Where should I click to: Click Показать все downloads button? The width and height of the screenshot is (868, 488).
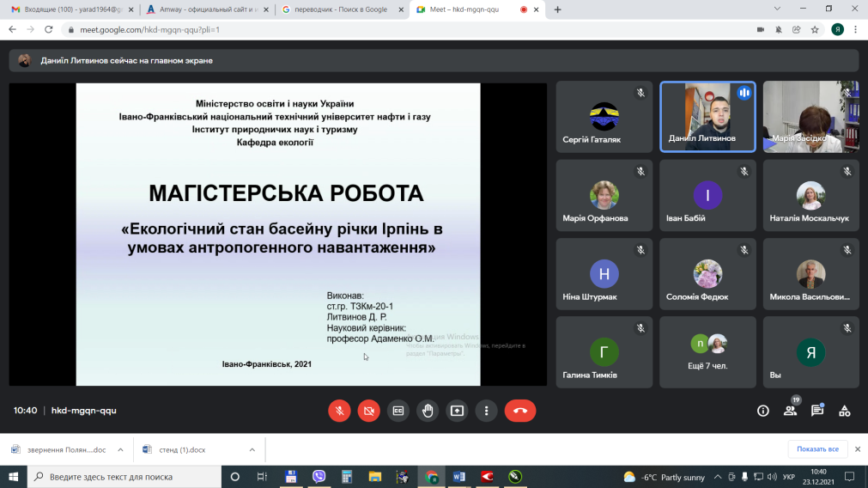(817, 449)
